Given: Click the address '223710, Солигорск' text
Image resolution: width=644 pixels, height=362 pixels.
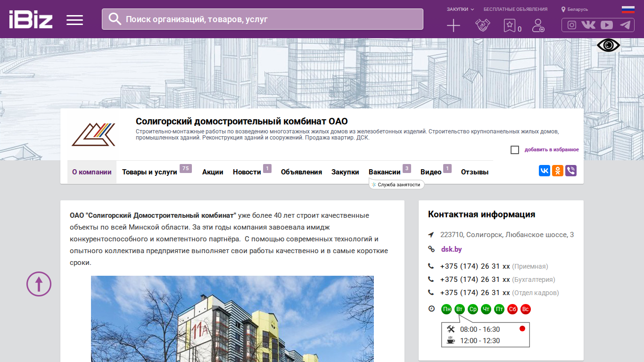Looking at the screenshot, I should (507, 235).
